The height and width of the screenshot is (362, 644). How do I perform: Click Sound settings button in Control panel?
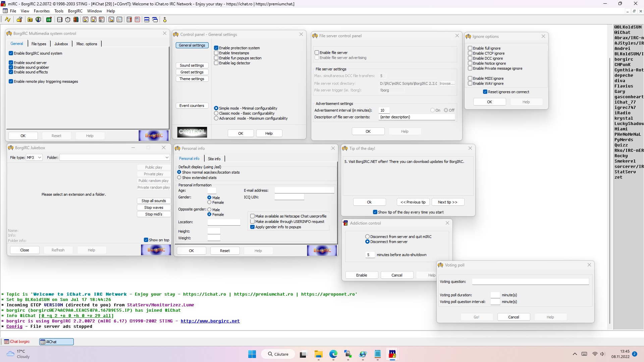click(192, 65)
